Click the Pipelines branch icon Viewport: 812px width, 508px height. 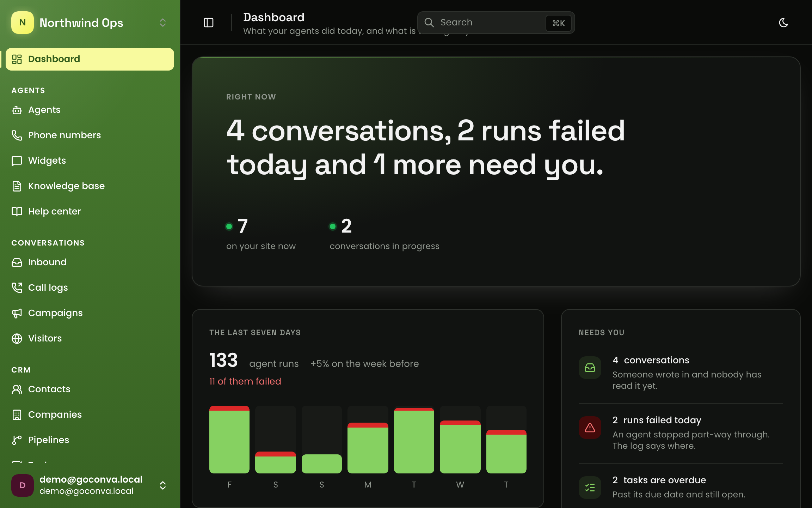[17, 440]
